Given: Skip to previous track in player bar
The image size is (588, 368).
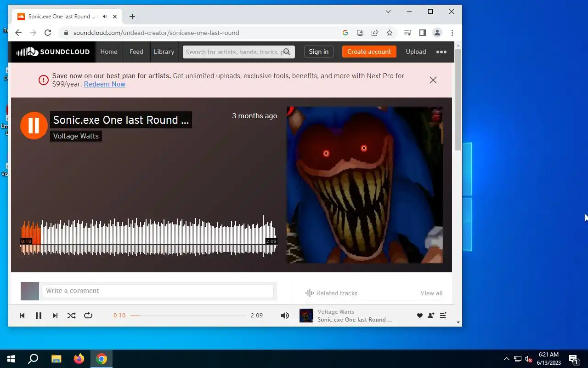Looking at the screenshot, I should point(22,316).
